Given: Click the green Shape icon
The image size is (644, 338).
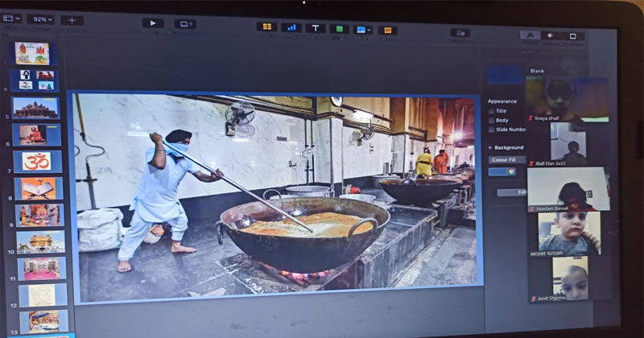Looking at the screenshot, I should coord(339,29).
